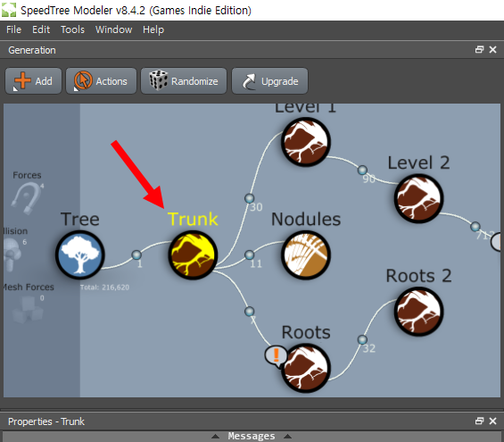This screenshot has height=442, width=504.
Task: Open the Window menu
Action: (x=113, y=29)
